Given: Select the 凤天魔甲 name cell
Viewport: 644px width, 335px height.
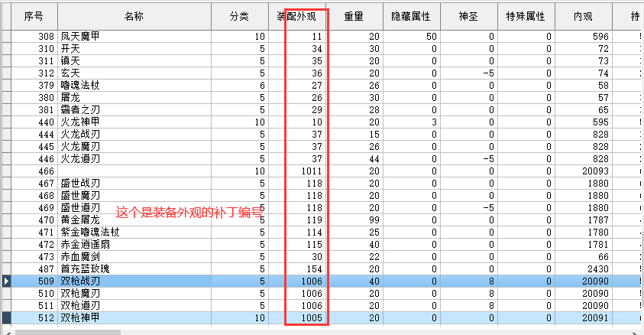Looking at the screenshot, I should click(80, 37).
